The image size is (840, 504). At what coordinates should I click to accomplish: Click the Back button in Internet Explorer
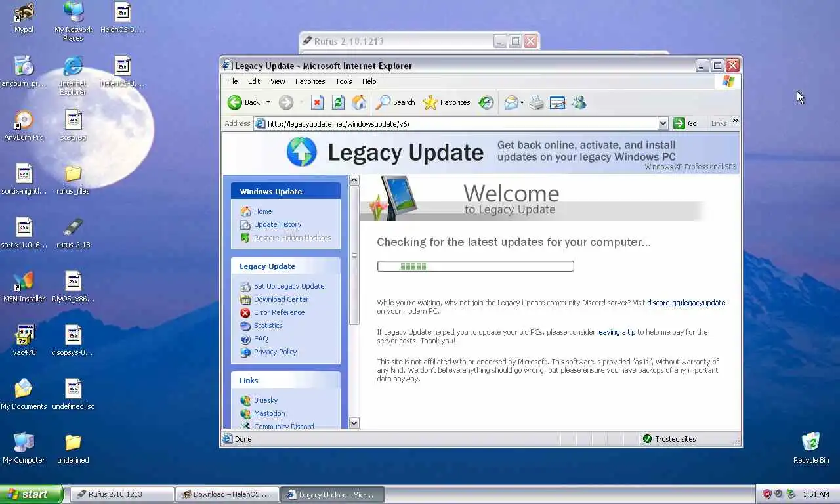point(244,102)
